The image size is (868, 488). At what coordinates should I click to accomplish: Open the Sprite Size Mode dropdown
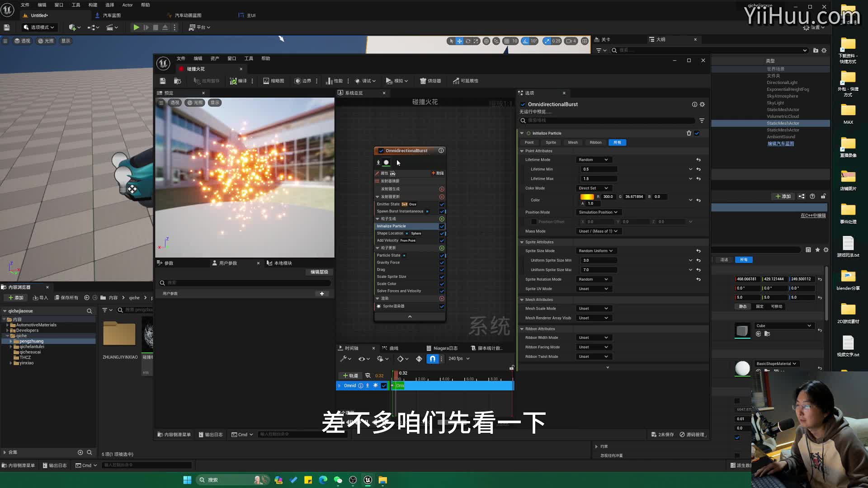[x=595, y=251]
